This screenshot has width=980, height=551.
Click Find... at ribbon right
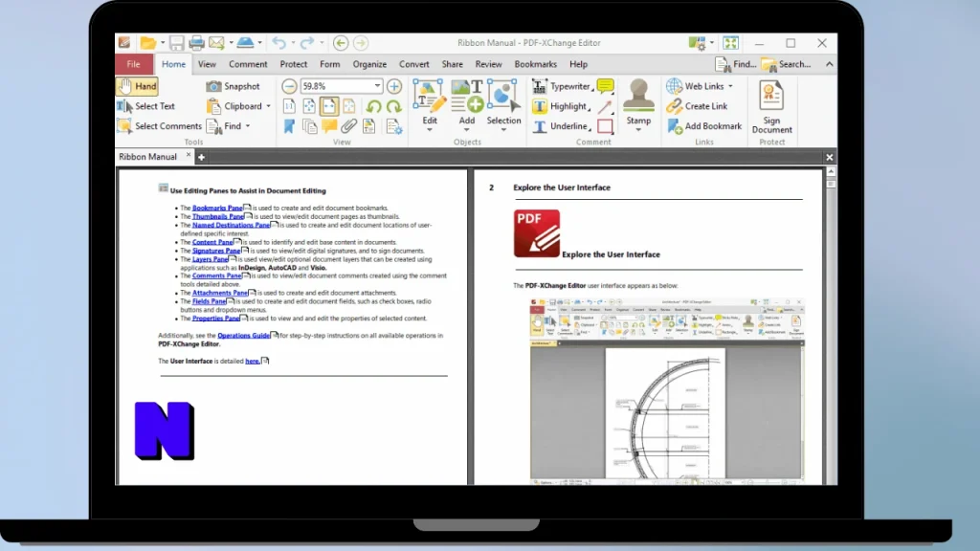pyautogui.click(x=736, y=64)
